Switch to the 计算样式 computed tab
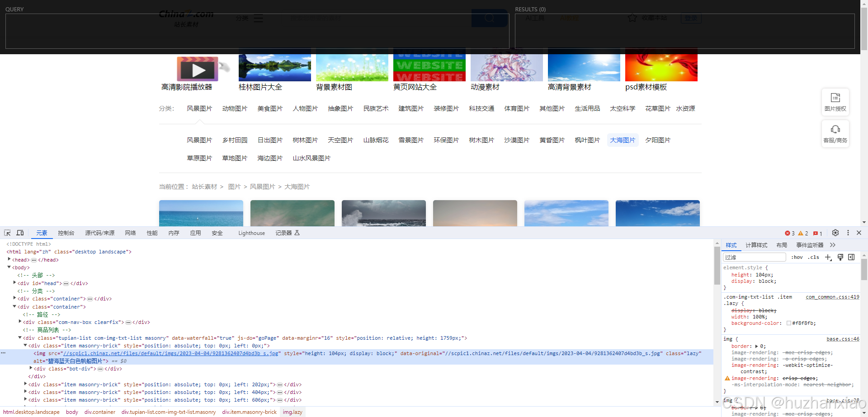The height and width of the screenshot is (417, 868). point(756,245)
